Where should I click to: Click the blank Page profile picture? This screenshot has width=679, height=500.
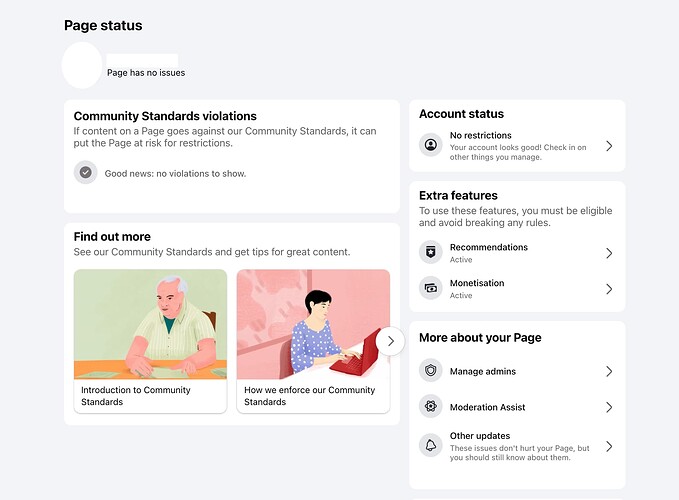tap(82, 65)
